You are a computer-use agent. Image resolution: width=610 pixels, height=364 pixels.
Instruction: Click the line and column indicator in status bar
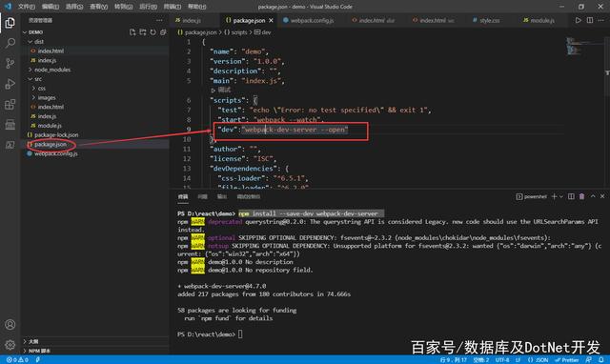[454, 360]
